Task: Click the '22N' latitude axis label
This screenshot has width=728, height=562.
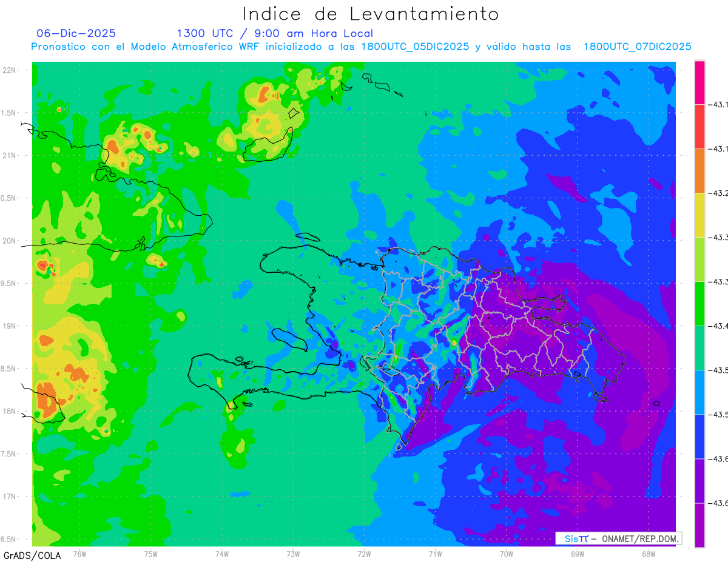Action: pyautogui.click(x=10, y=70)
